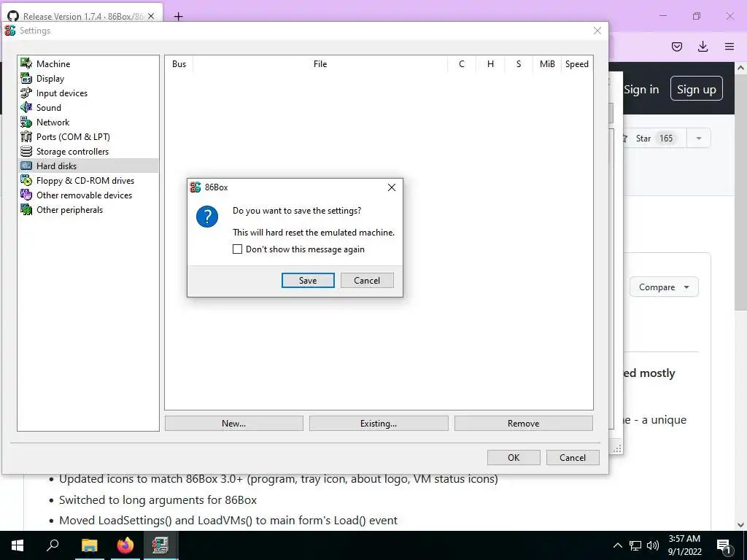Choose the Input devices icon
The height and width of the screenshot is (560, 747).
(26, 93)
